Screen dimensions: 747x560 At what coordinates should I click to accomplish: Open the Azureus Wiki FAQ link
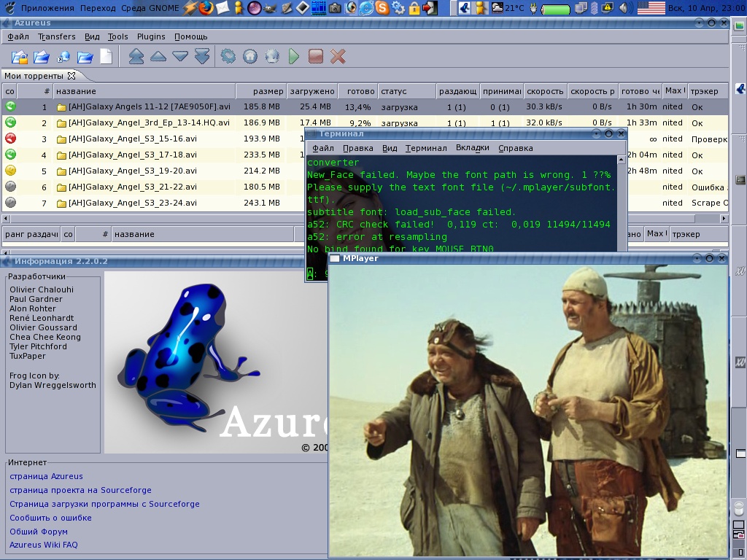tap(43, 545)
